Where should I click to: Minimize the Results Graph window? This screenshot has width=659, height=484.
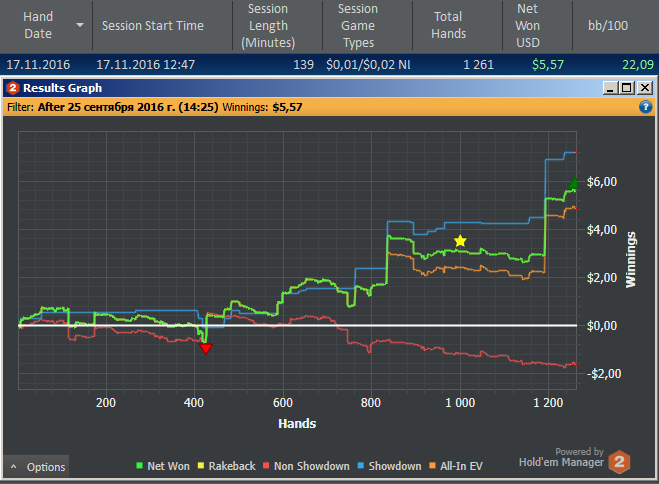coord(610,88)
